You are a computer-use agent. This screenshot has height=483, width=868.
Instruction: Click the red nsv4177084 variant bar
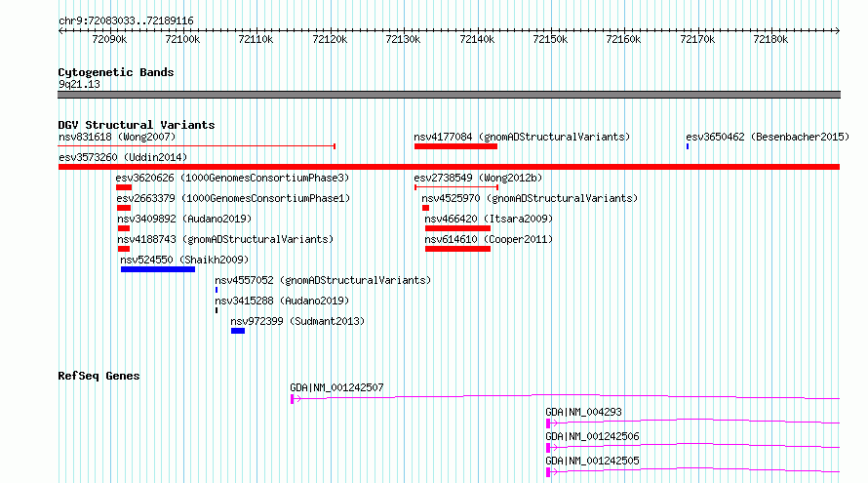pyautogui.click(x=455, y=146)
